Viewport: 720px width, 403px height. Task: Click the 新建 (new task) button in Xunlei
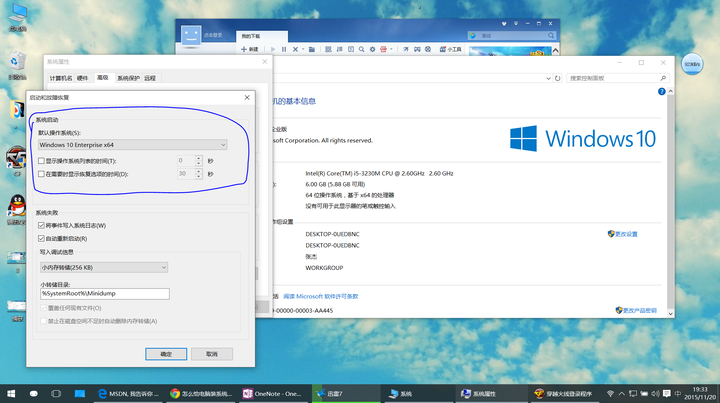pyautogui.click(x=250, y=49)
